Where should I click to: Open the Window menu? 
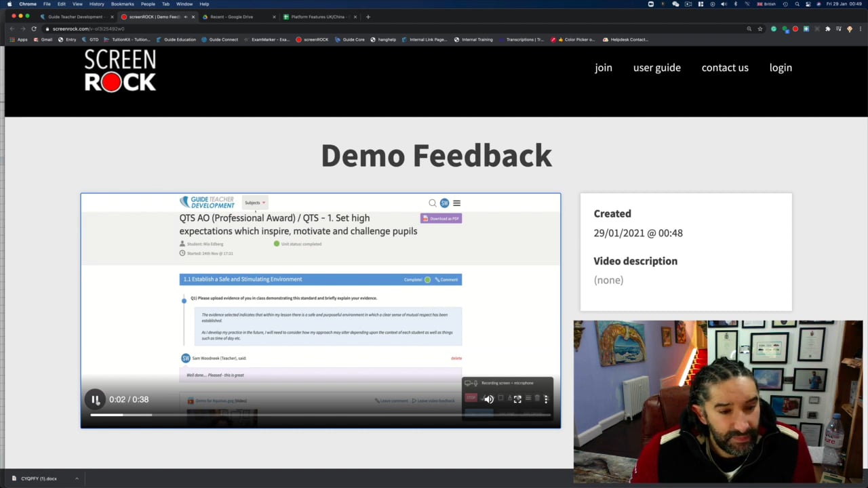pos(184,4)
